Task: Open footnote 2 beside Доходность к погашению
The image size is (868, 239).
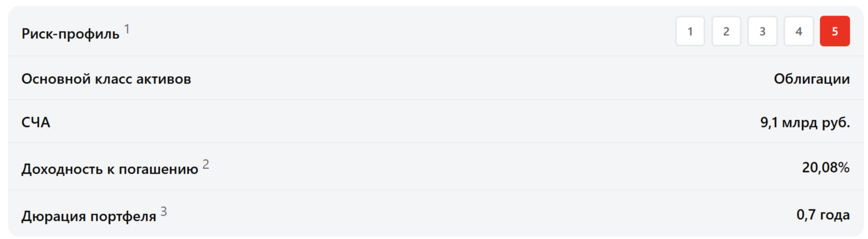Action: [206, 164]
